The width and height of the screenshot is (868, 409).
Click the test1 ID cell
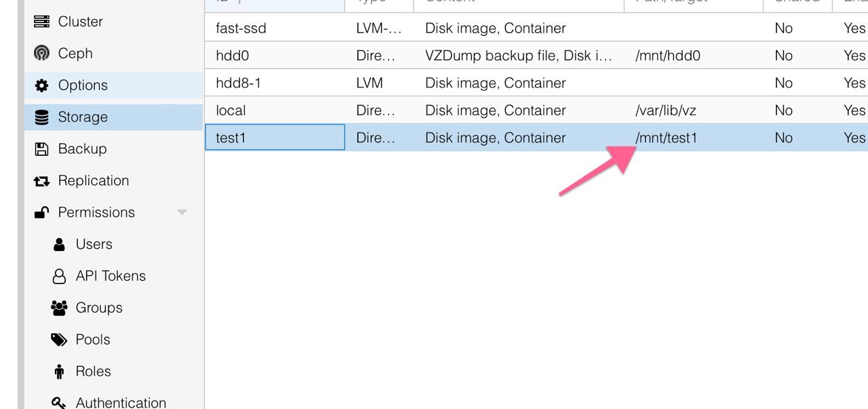click(275, 138)
